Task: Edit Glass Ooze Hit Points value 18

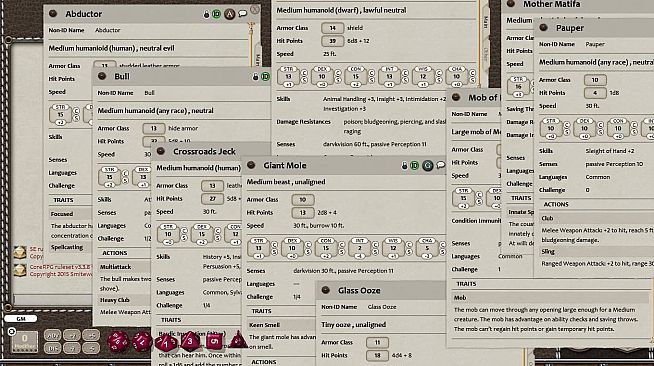Action: [377, 356]
